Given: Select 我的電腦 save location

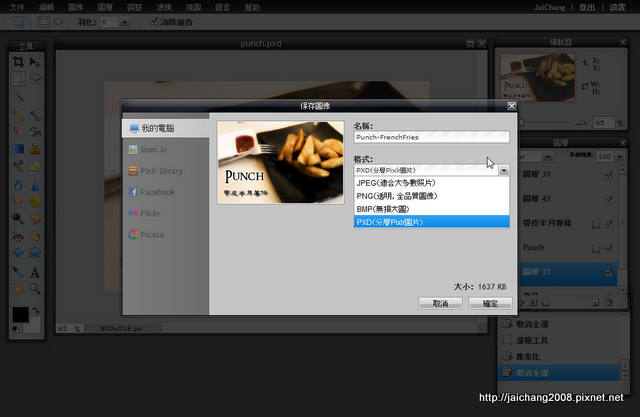Looking at the screenshot, I should click(x=165, y=128).
